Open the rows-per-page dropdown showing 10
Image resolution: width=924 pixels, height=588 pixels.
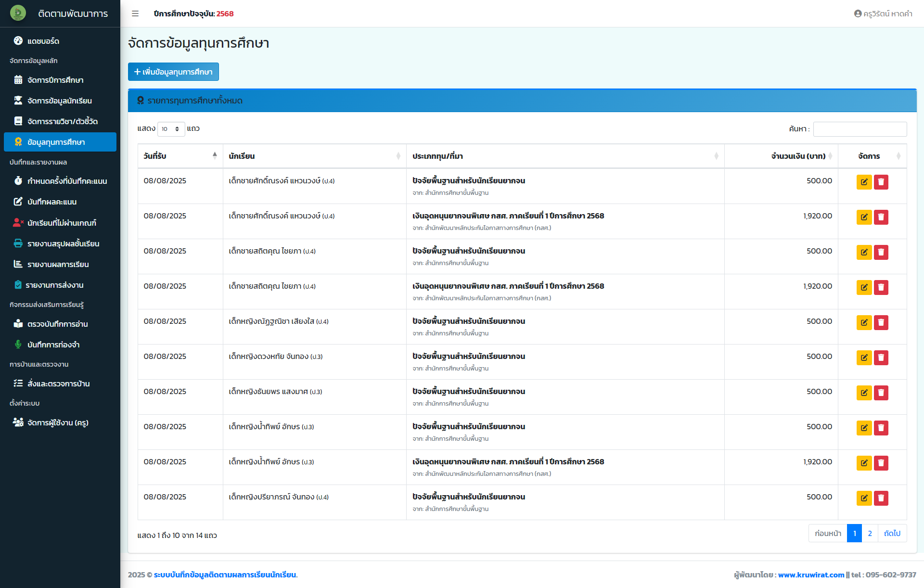point(171,129)
